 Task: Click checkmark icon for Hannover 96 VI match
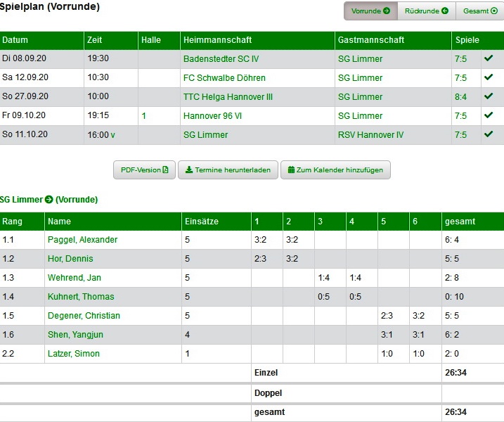click(489, 115)
